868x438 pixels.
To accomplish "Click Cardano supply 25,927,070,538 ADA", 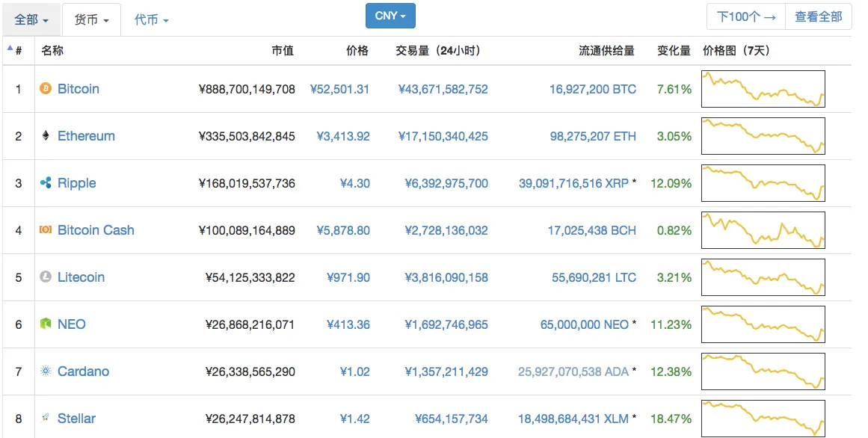I will 573,371.
